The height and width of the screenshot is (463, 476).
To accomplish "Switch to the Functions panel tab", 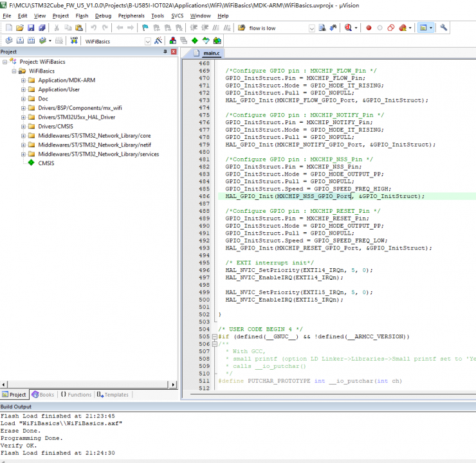I will coord(76,394).
